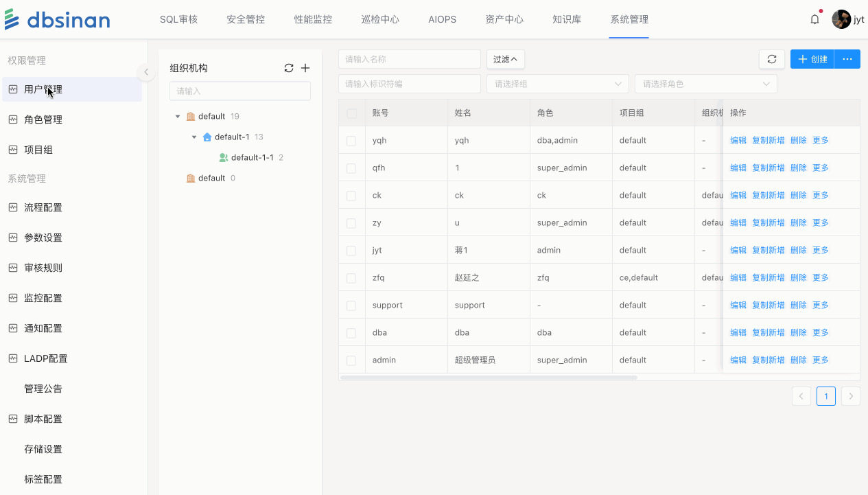Switch to the SQL审核 top tab
Screen dimensions: 868x495
(178, 19)
